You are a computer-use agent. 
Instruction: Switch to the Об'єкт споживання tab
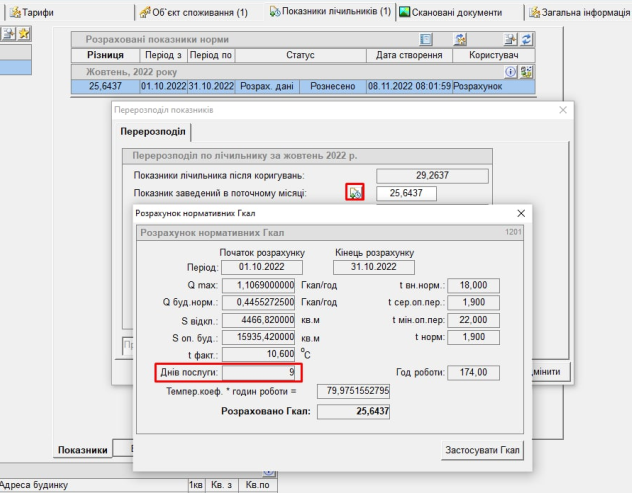coord(193,11)
